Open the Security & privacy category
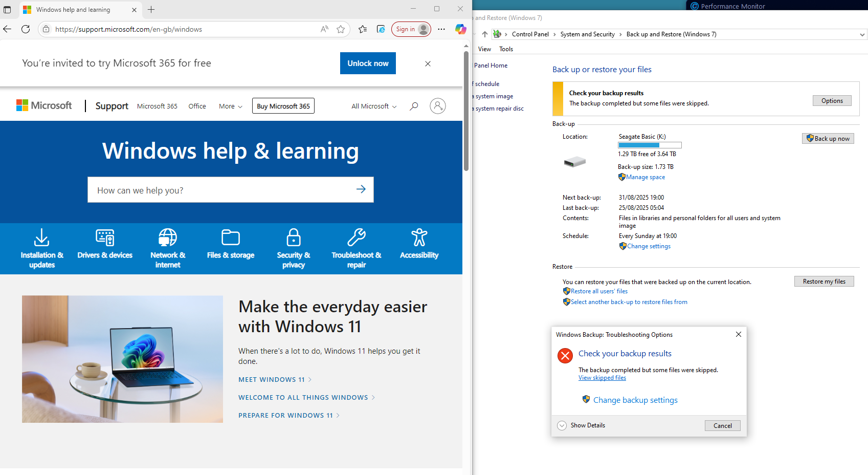The height and width of the screenshot is (475, 868). tap(294, 249)
